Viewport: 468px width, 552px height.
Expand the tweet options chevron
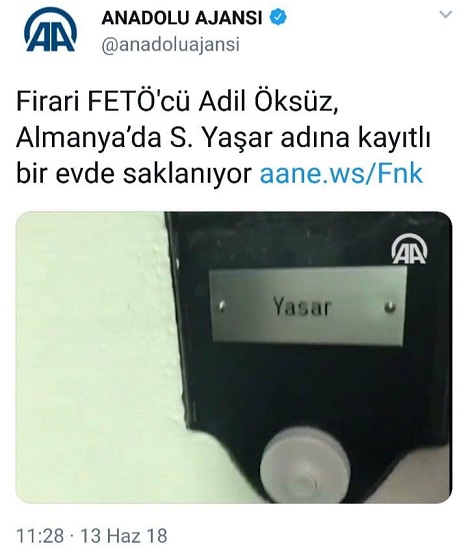(446, 15)
